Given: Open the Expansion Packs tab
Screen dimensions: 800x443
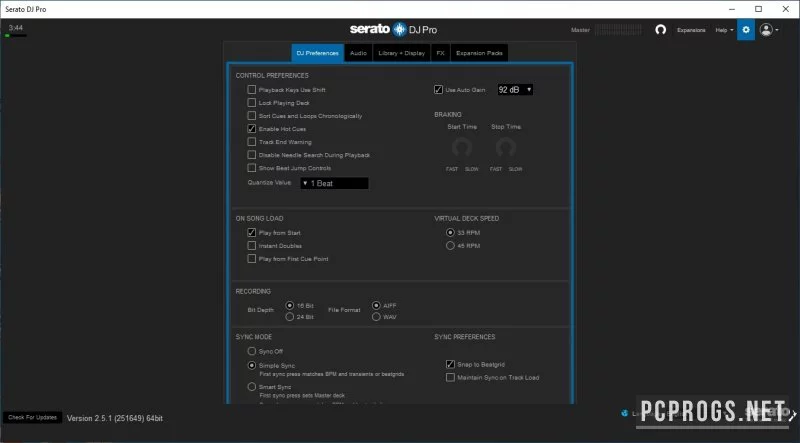Looking at the screenshot, I should 479,53.
